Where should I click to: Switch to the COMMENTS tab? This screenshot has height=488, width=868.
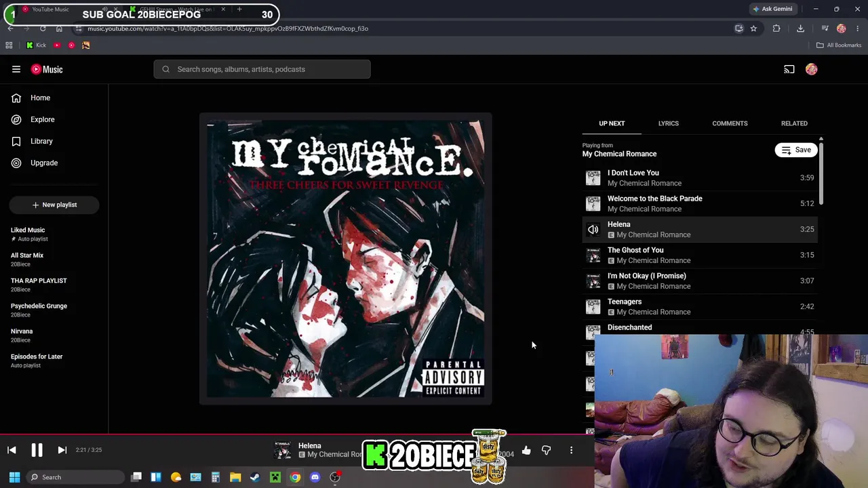tap(730, 123)
